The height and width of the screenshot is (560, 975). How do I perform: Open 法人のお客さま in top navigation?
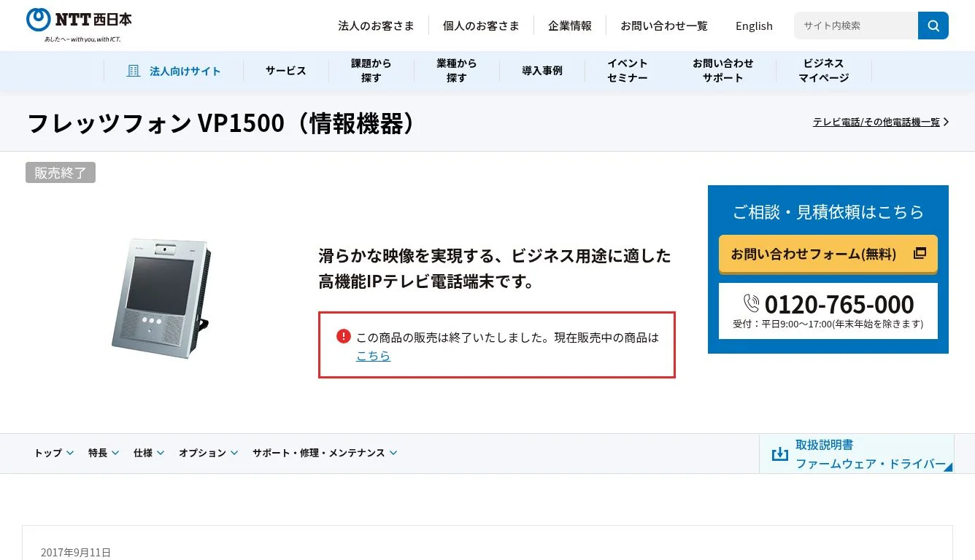pos(376,26)
